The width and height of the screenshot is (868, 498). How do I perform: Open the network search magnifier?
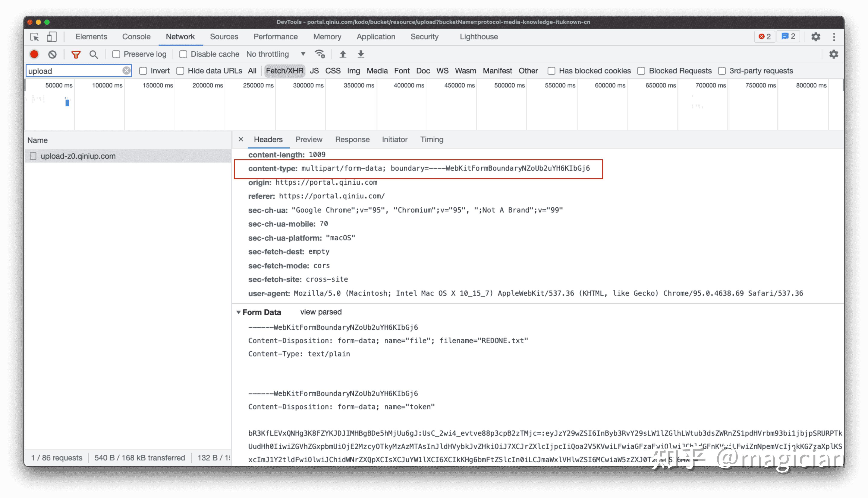click(94, 54)
